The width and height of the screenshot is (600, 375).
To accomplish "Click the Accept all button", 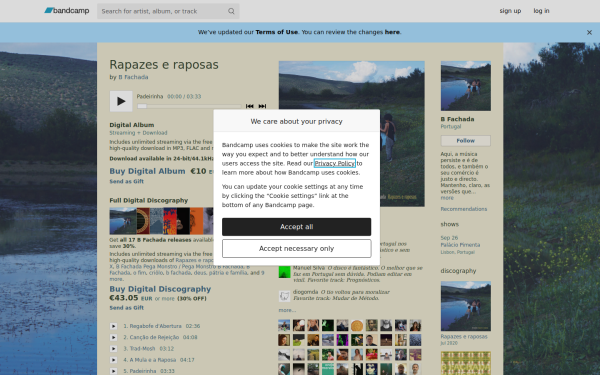I will [x=297, y=227].
